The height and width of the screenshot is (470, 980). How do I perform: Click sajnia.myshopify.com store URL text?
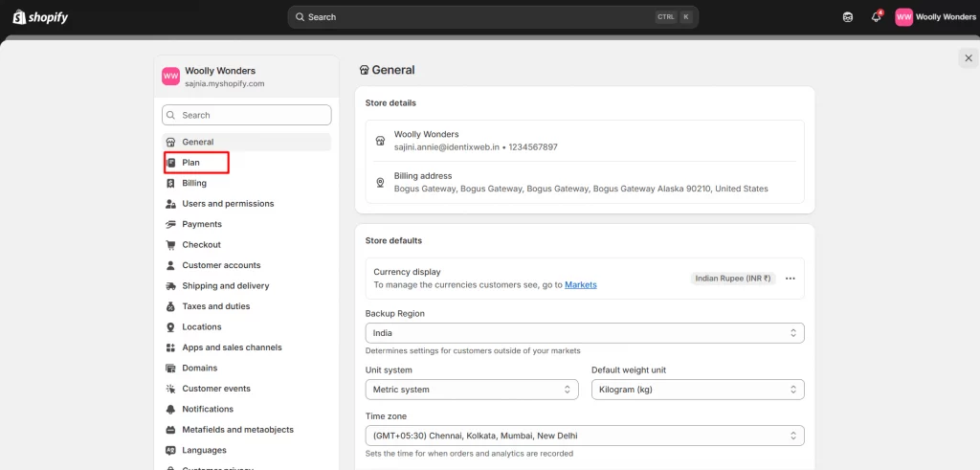(224, 83)
